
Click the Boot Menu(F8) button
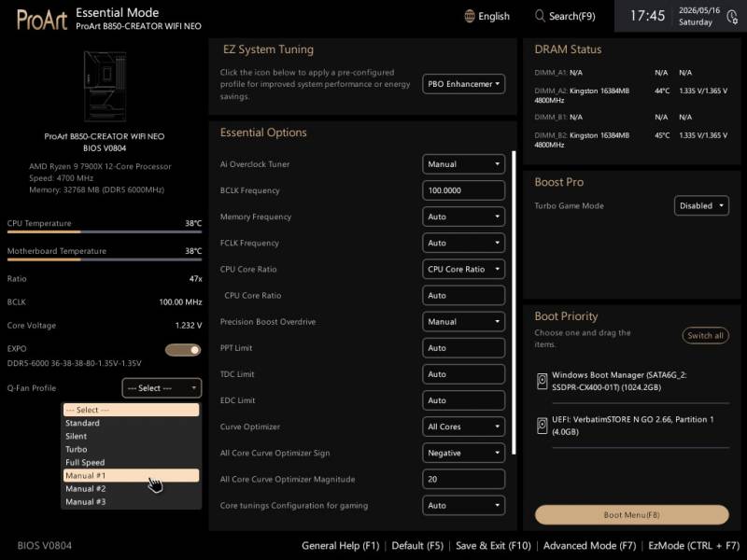(x=632, y=515)
